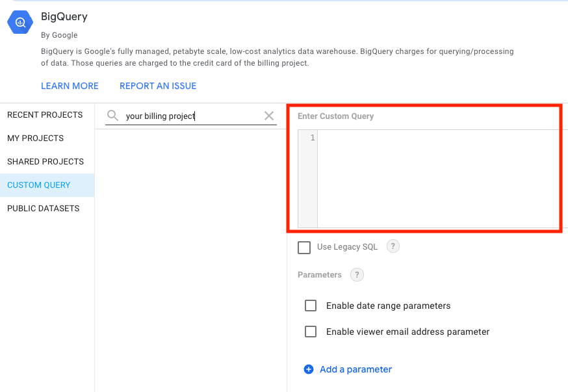Click the Add a parameter button
This screenshot has height=392, width=568.
pyautogui.click(x=355, y=369)
